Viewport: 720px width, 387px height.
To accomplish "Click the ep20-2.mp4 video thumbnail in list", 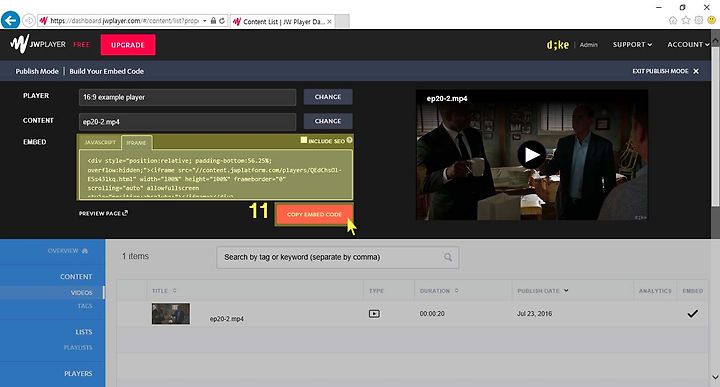I will point(171,314).
